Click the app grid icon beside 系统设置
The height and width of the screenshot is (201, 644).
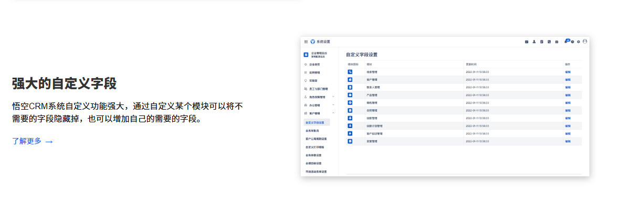(306, 41)
